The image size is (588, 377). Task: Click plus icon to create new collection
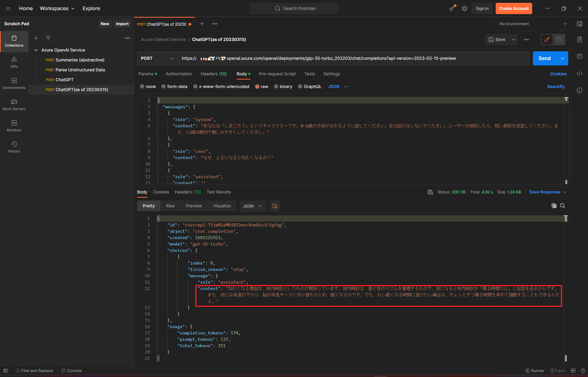pyautogui.click(x=36, y=38)
